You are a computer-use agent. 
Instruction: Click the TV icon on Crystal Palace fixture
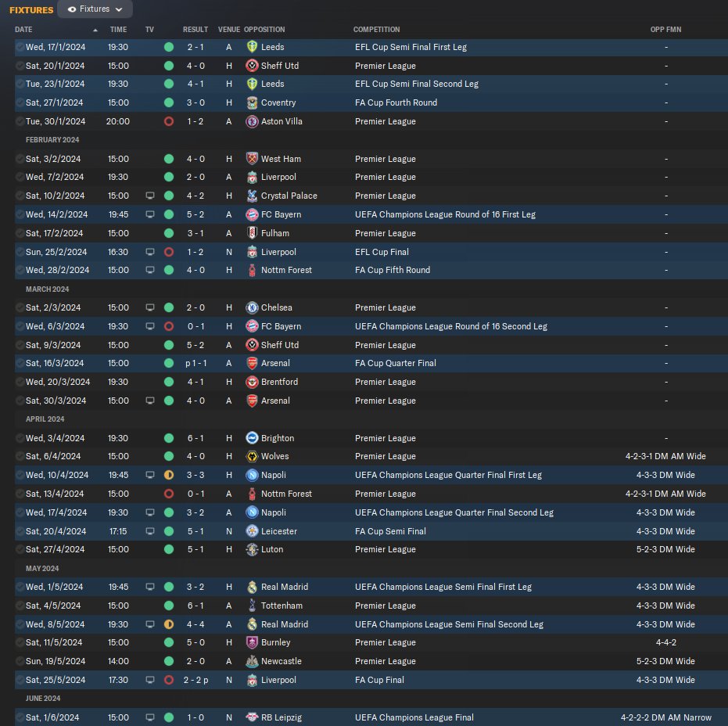tap(150, 196)
